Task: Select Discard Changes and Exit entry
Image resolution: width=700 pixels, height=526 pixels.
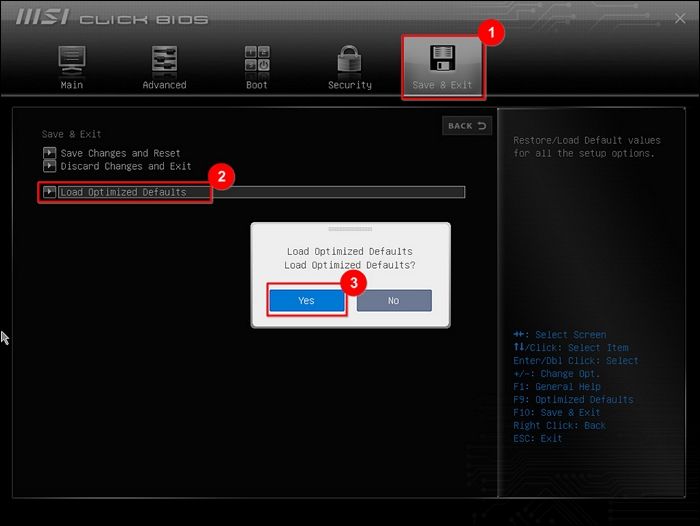Action: pos(125,166)
